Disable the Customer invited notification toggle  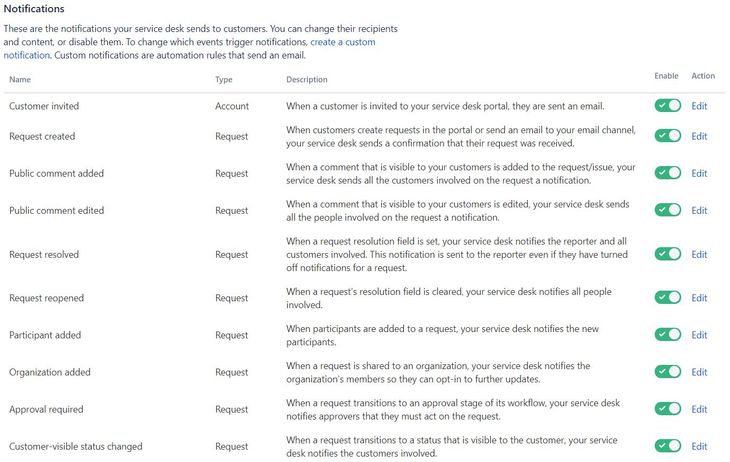tap(667, 106)
